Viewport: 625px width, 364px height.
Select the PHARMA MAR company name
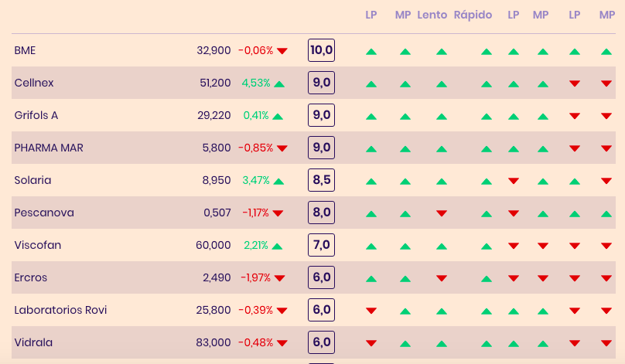click(49, 148)
